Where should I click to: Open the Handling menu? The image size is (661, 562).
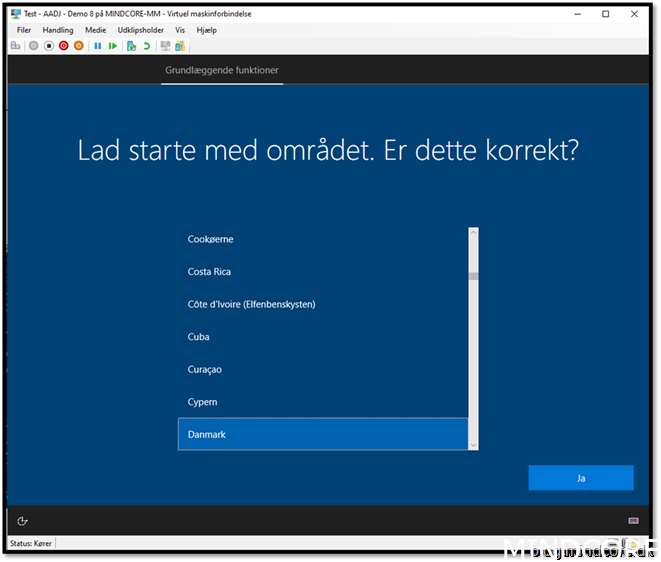point(58,30)
